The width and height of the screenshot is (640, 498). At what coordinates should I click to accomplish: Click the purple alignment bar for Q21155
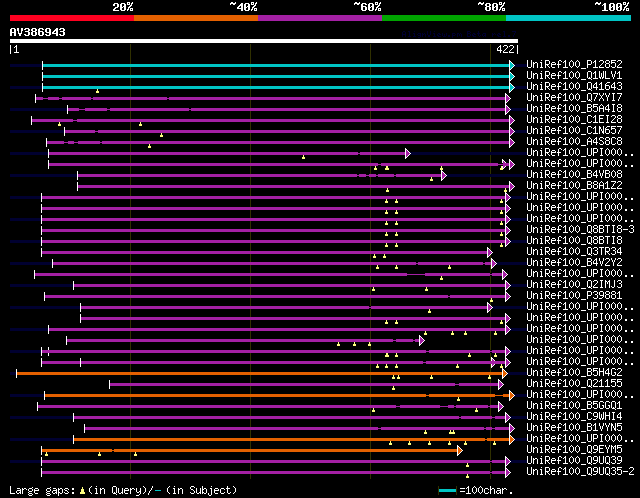[x=304, y=385]
